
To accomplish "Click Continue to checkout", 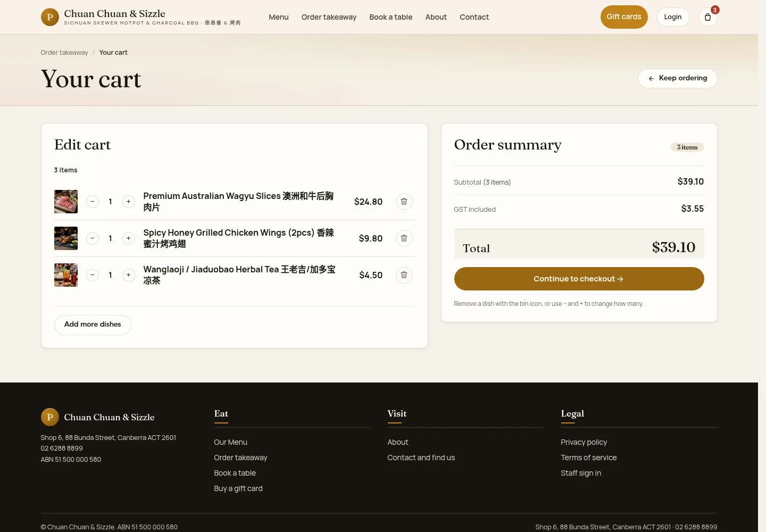I will click(579, 279).
